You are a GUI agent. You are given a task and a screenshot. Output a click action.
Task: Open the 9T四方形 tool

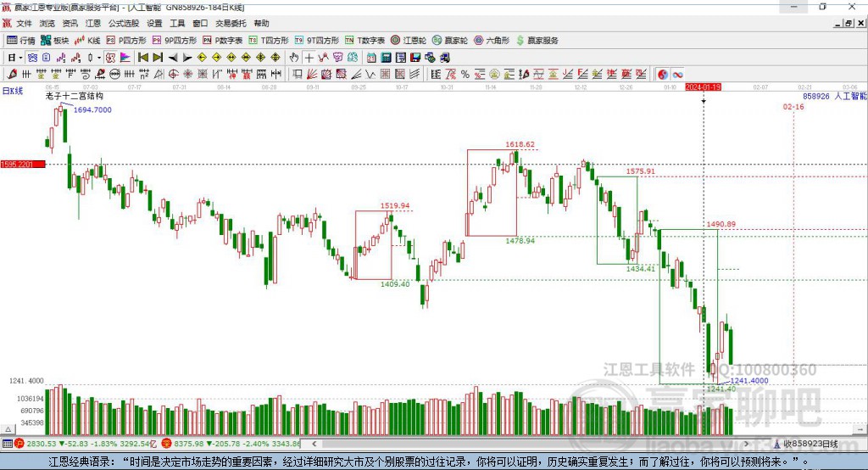tap(317, 41)
